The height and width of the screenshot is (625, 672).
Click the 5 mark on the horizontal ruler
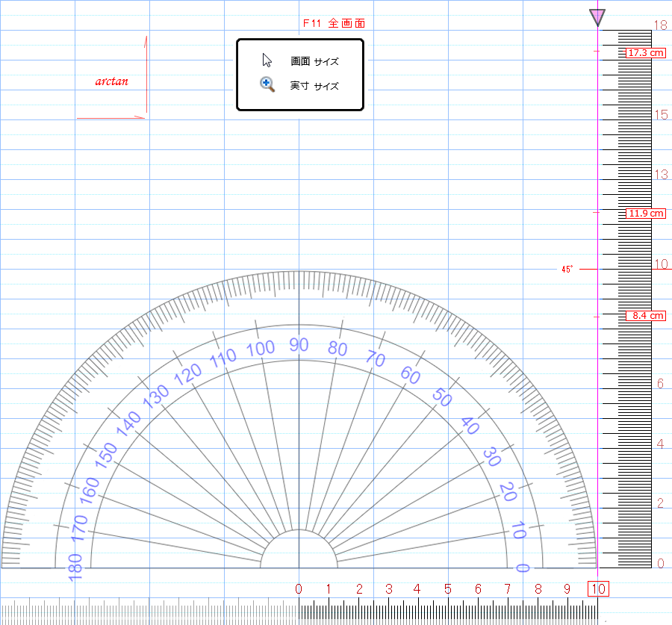click(447, 589)
